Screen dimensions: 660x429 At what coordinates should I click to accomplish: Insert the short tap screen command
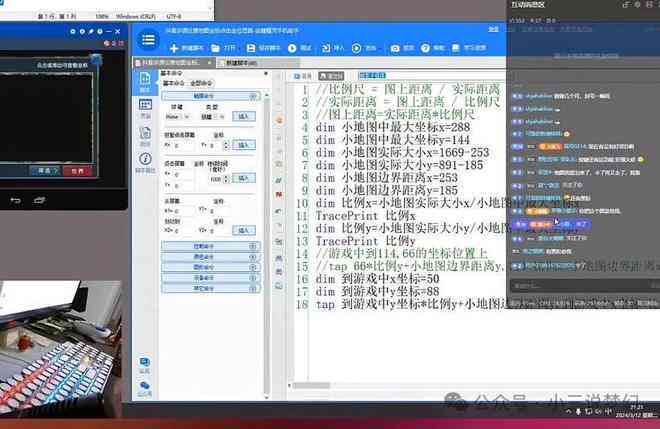click(x=244, y=145)
